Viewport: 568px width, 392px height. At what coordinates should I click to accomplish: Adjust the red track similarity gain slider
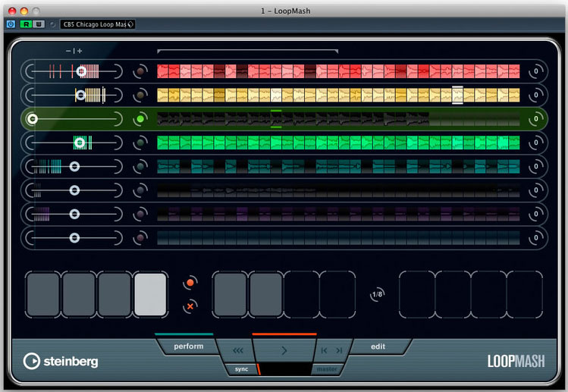(81, 71)
